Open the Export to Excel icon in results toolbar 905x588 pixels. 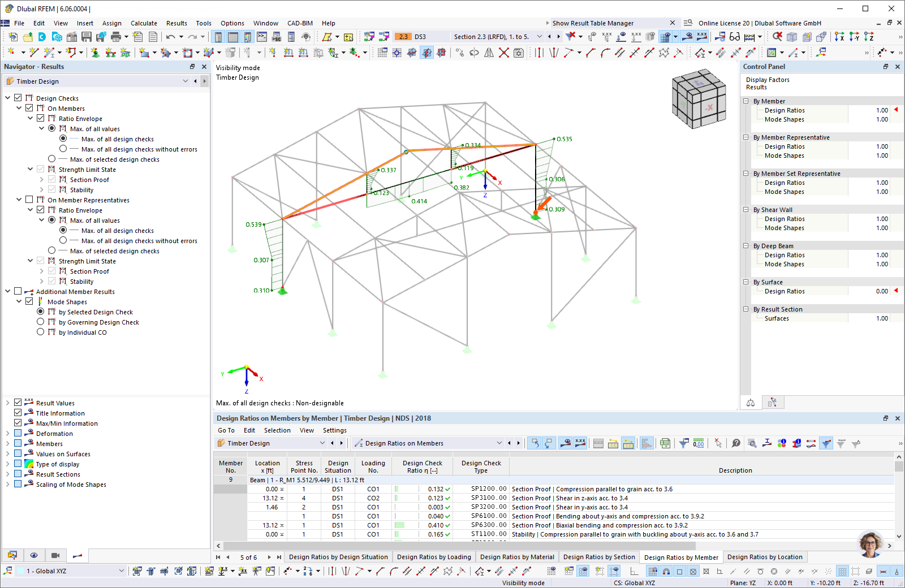[x=665, y=443]
